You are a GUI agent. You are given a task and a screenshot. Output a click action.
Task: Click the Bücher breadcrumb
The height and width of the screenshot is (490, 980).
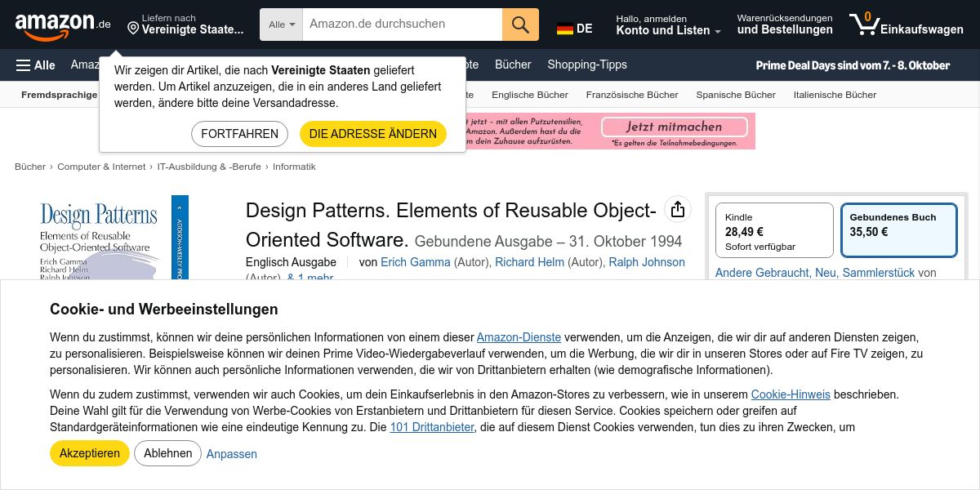coord(30,167)
